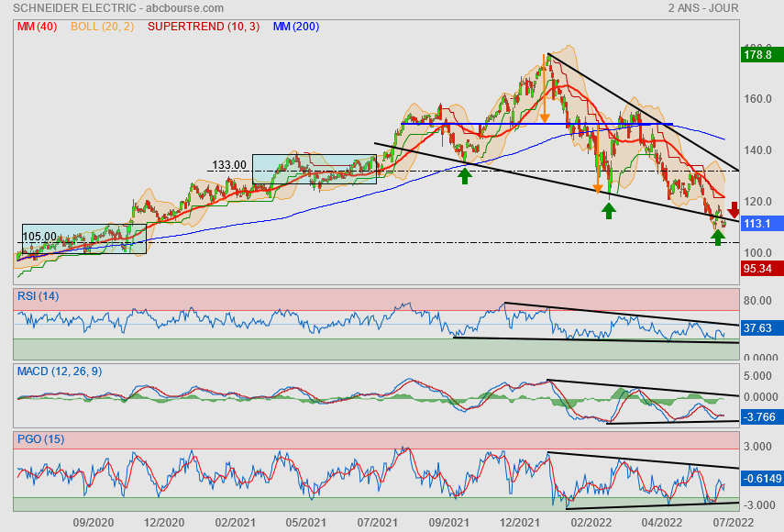The height and width of the screenshot is (532, 784).
Task: Click the 12/2020 date label
Action: click(164, 523)
